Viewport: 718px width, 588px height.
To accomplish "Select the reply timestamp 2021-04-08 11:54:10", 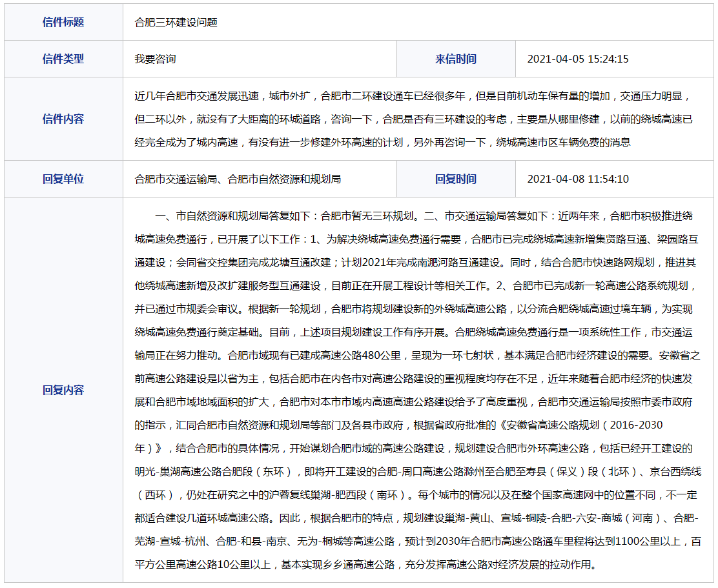I will (x=578, y=179).
